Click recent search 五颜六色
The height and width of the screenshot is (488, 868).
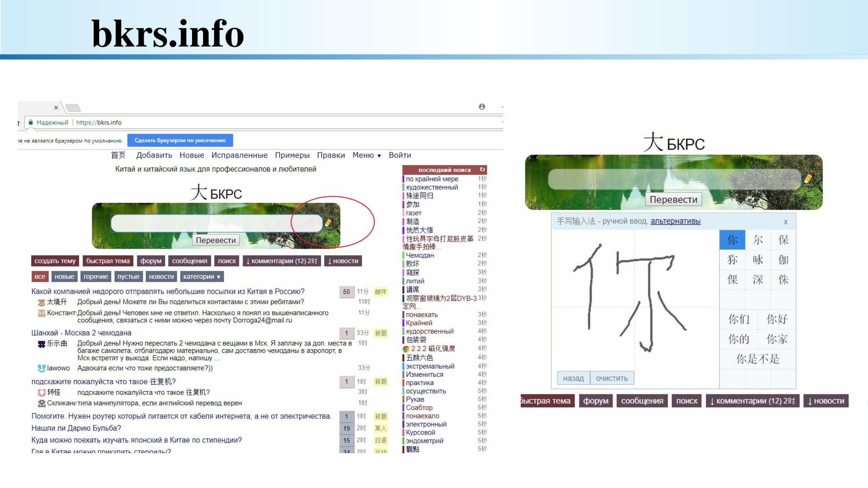[x=420, y=358]
